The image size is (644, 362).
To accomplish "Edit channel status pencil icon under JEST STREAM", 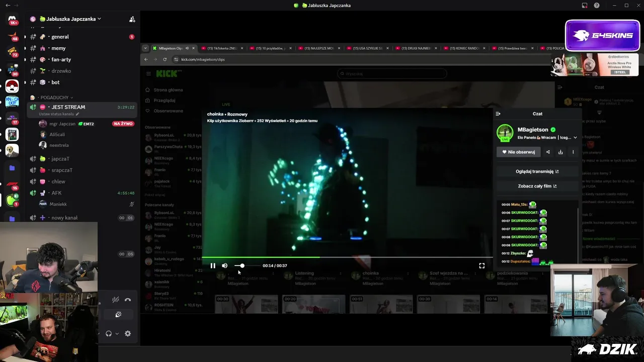I will click(x=77, y=114).
